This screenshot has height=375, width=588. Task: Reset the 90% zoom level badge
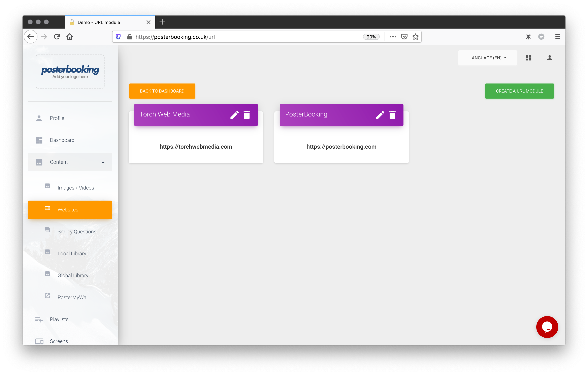[371, 37]
